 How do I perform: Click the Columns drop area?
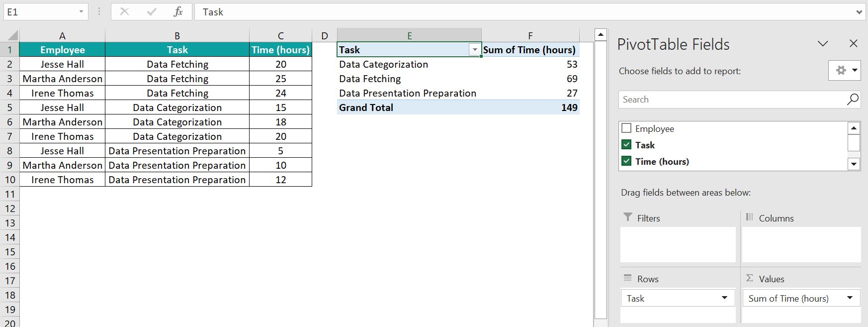pyautogui.click(x=801, y=244)
